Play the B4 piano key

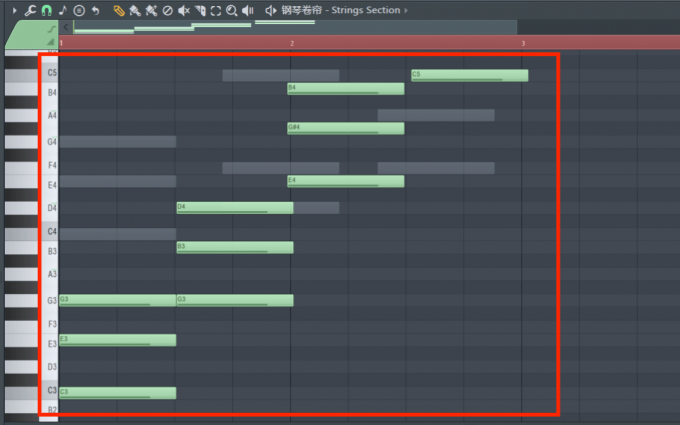31,90
